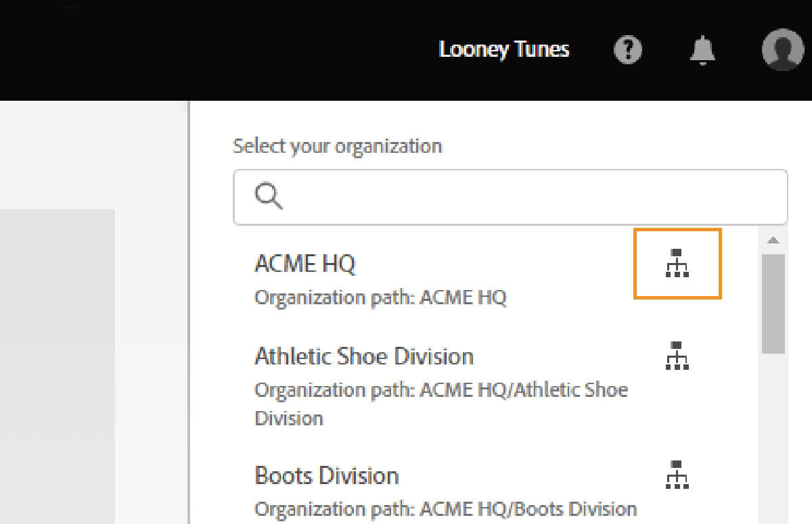
Task: Click the scrollbar track below the thumb
Action: (x=773, y=438)
